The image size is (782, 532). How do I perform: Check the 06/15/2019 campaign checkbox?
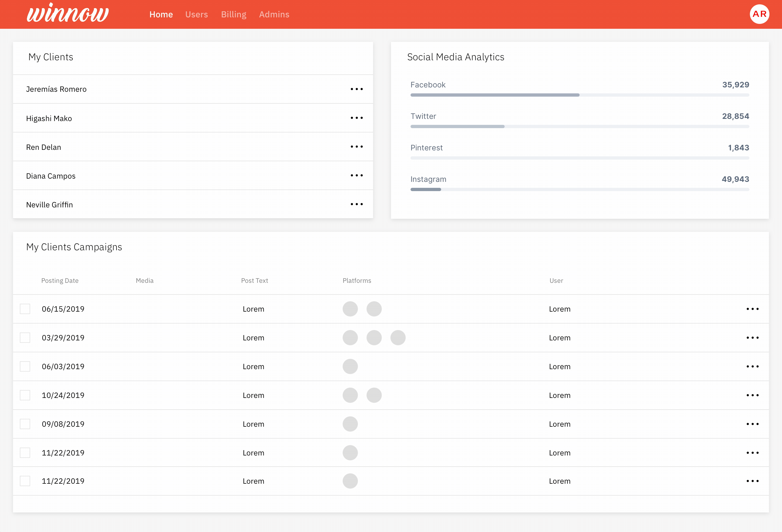tap(25, 309)
